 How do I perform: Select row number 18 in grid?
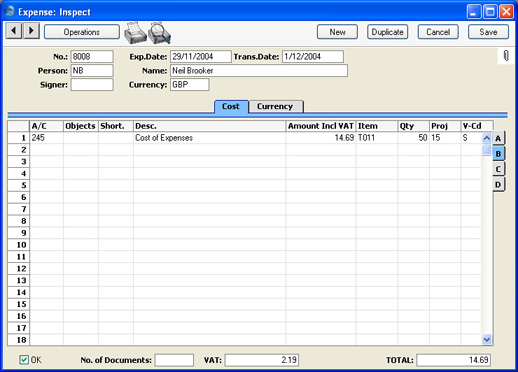(19, 340)
